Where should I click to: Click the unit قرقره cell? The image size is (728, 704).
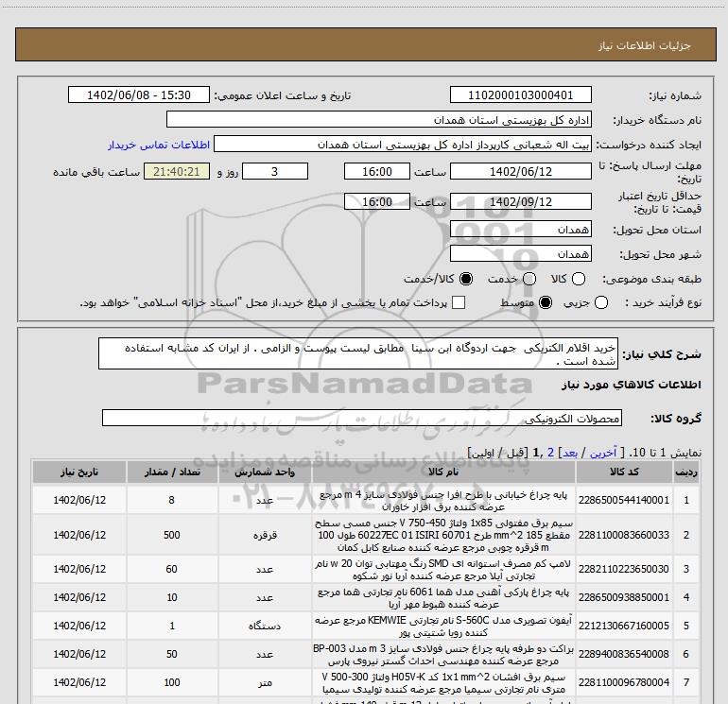(x=265, y=535)
